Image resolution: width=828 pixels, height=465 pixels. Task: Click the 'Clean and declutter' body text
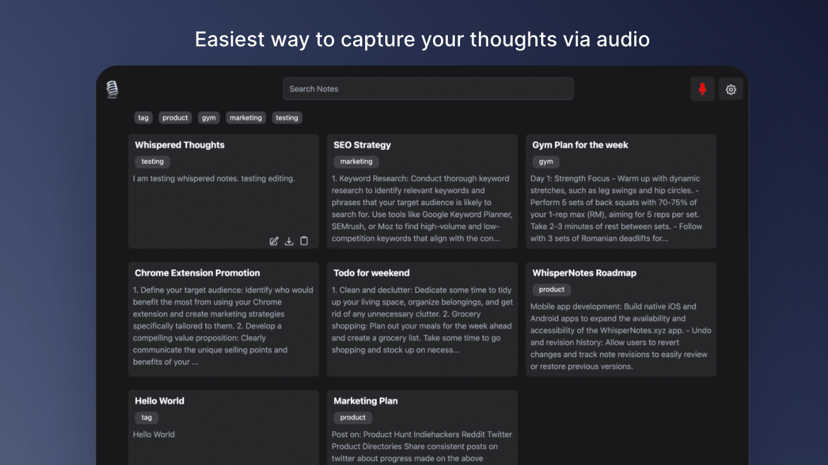(x=422, y=320)
